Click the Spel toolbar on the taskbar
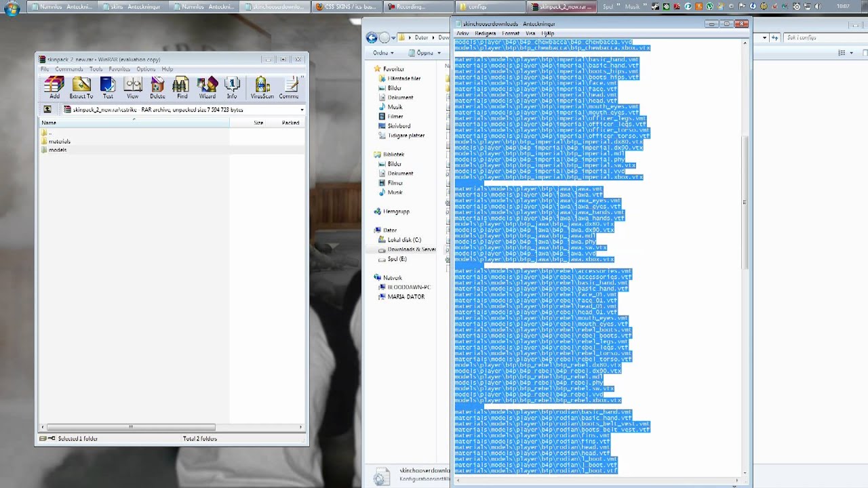This screenshot has width=868, height=488. (x=608, y=7)
